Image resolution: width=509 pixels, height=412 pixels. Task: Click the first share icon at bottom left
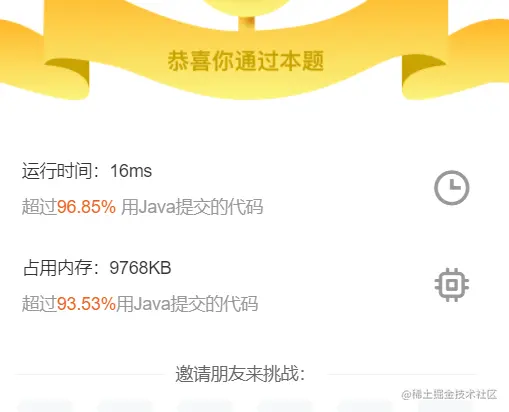coord(45,406)
